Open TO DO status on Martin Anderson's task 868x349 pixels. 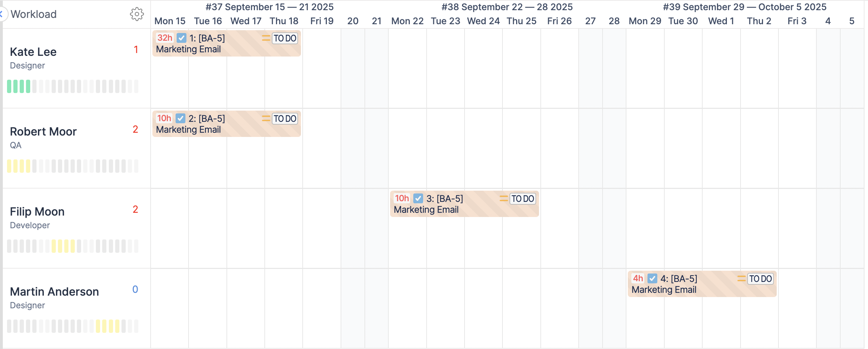pyautogui.click(x=760, y=279)
